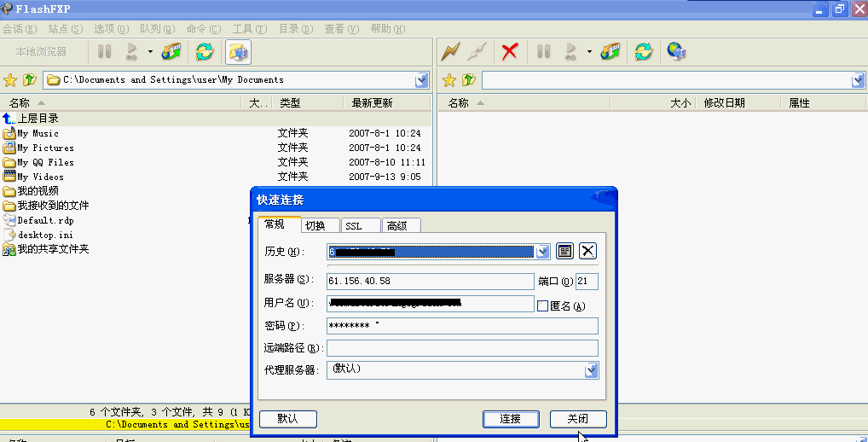Click the local pane pause icon
868x442 pixels.
pyautogui.click(x=104, y=52)
